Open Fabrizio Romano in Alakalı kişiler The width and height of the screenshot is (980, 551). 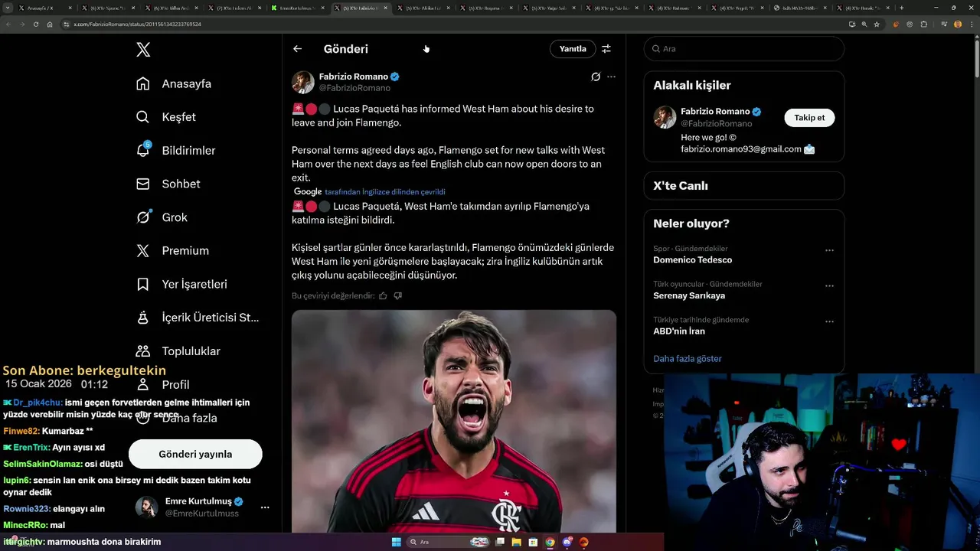click(715, 112)
